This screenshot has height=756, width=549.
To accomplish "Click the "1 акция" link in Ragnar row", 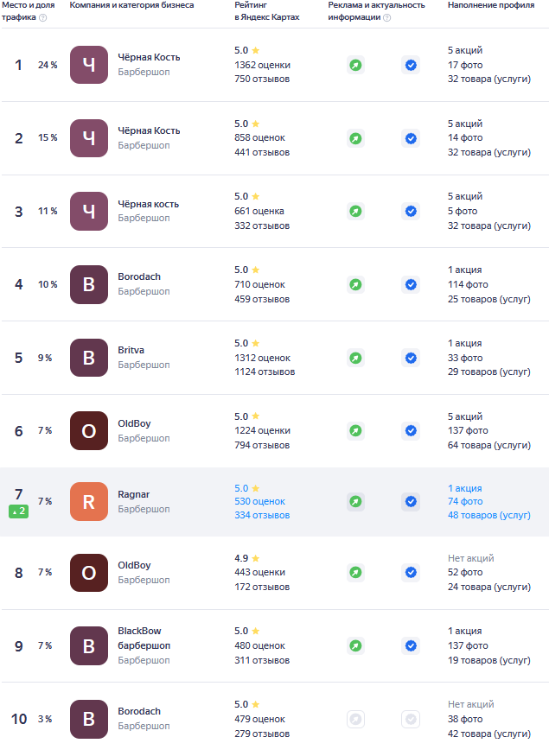I will point(465,488).
